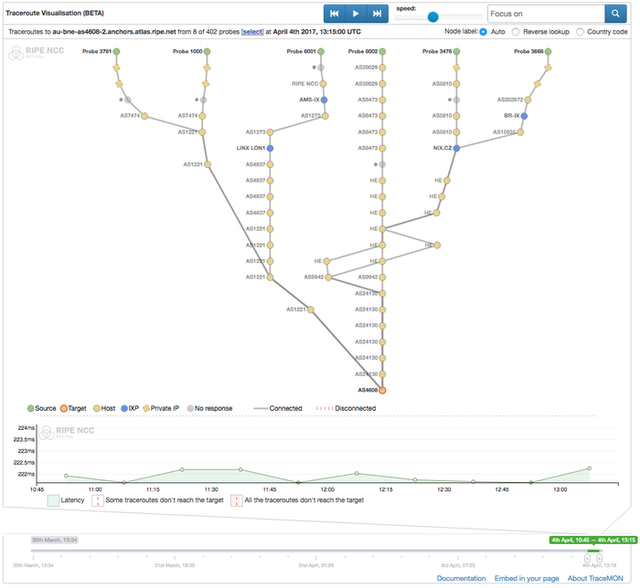Click the Private IP legend entry
The width and height of the screenshot is (640, 588).
coord(161,408)
